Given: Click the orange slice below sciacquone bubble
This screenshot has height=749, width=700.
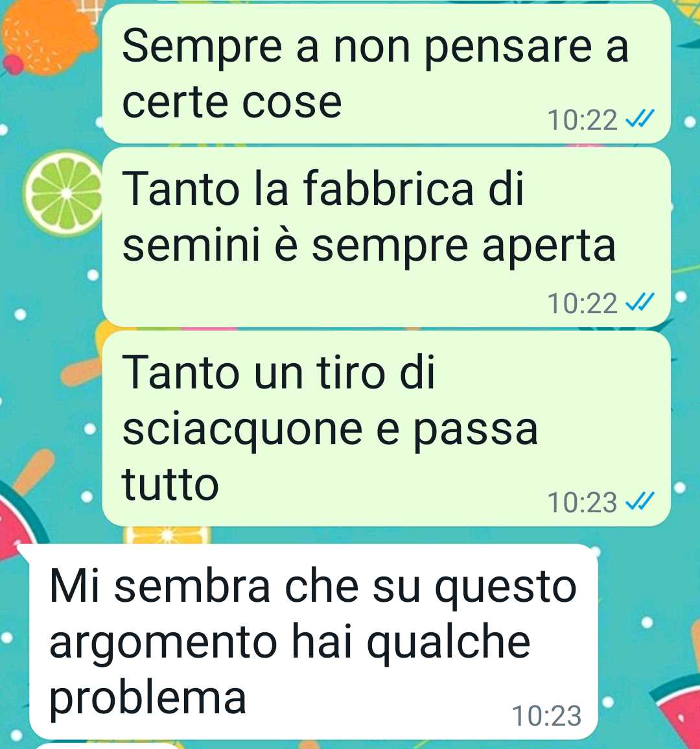Looking at the screenshot, I should point(167,535).
